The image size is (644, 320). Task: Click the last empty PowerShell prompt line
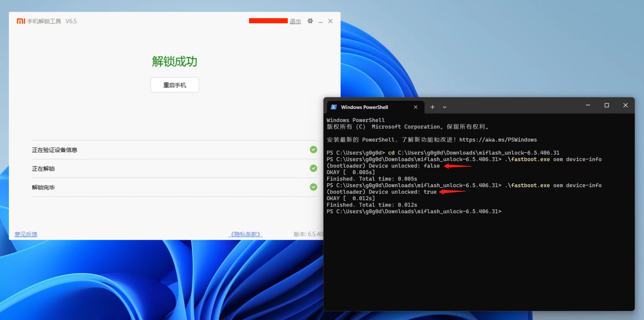point(414,211)
